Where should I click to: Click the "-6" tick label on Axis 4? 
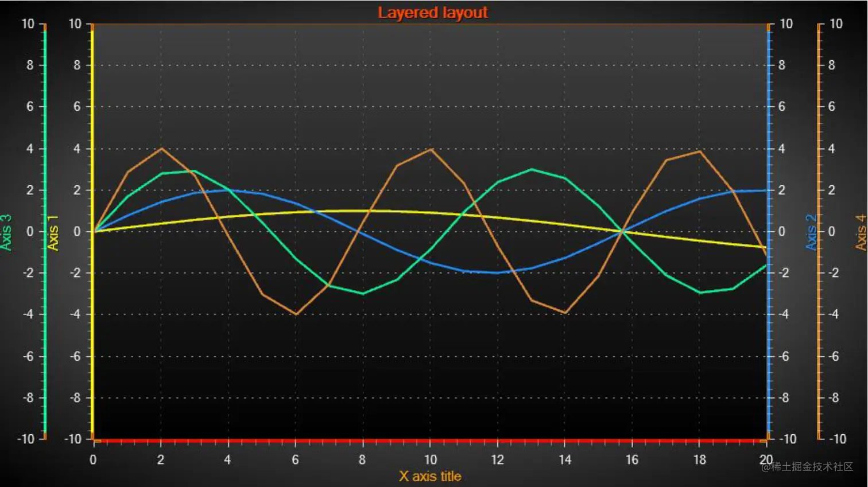point(833,356)
